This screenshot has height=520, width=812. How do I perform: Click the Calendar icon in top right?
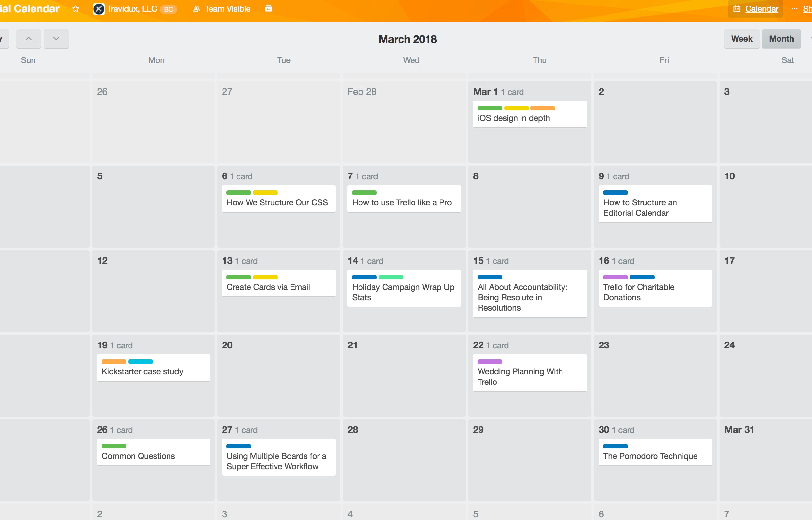pos(737,8)
